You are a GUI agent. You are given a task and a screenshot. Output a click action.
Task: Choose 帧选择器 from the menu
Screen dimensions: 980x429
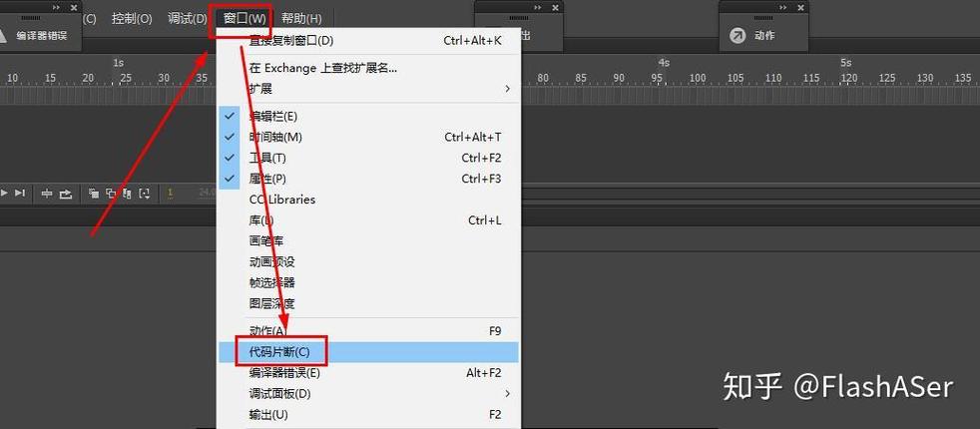(368, 282)
